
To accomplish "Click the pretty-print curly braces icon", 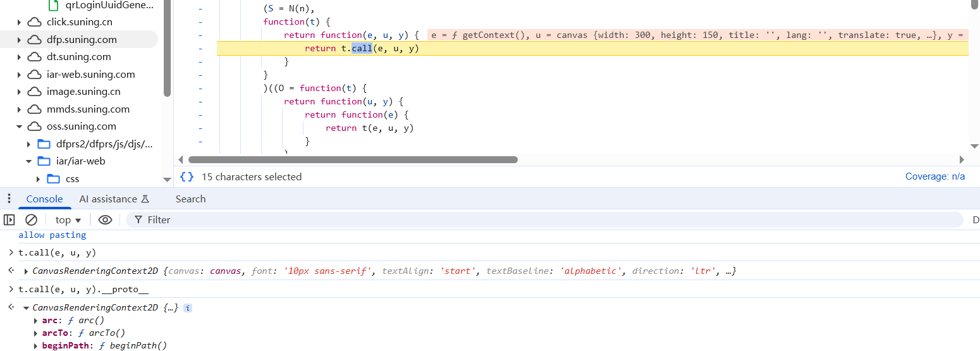I will (x=187, y=177).
